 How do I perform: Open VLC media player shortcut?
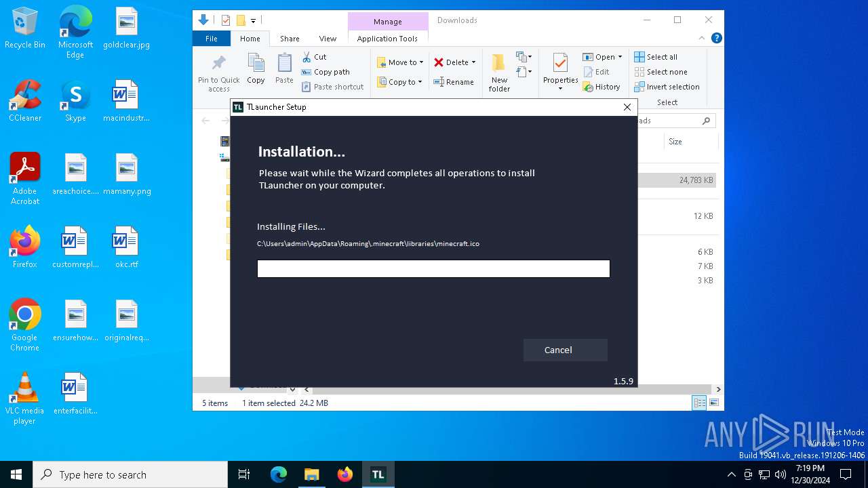25,399
